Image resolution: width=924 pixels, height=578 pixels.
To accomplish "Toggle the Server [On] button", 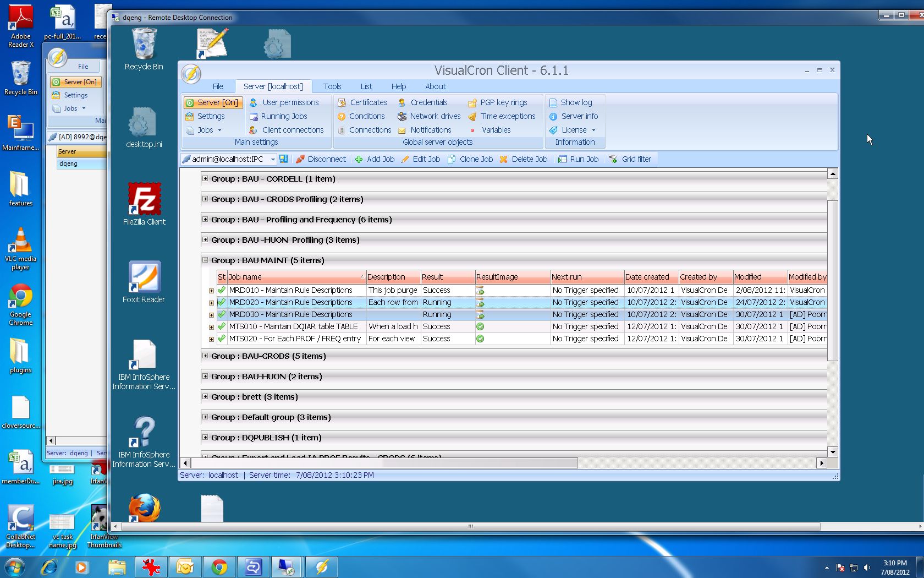I will click(212, 102).
